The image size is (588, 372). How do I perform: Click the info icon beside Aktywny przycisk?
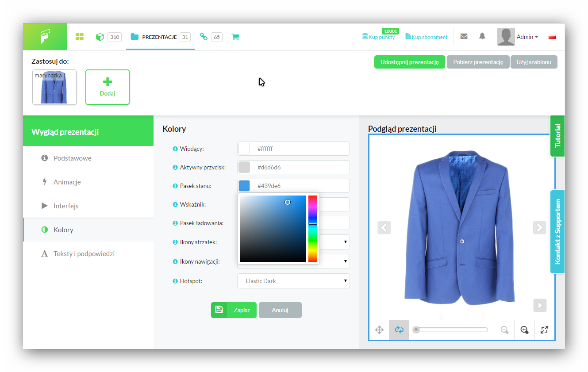175,167
